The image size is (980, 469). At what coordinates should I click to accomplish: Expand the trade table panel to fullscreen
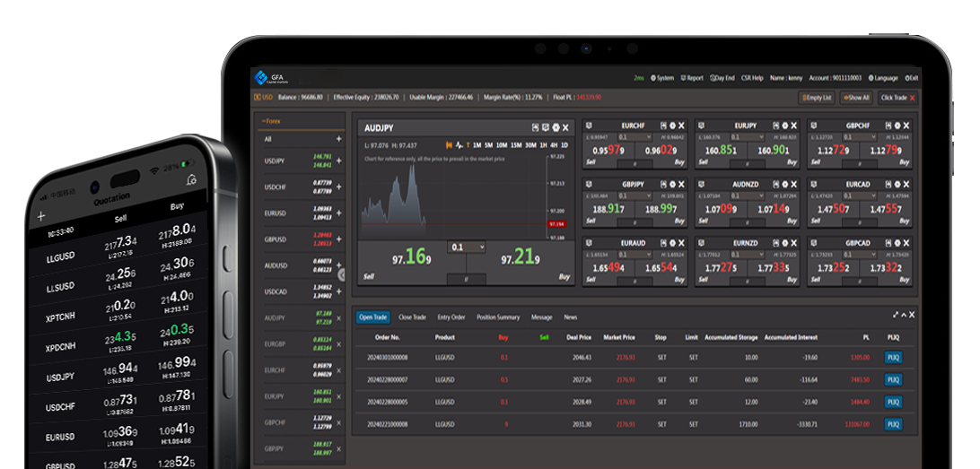coord(896,315)
